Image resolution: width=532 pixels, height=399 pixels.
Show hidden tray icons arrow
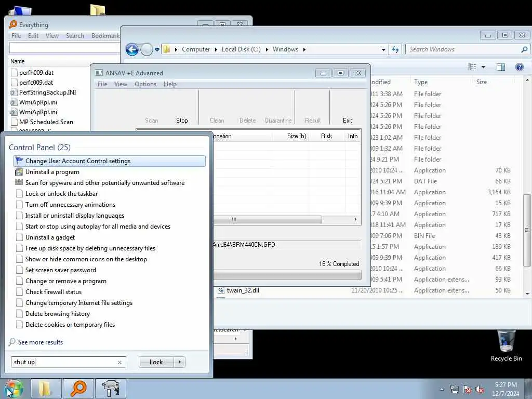click(442, 390)
